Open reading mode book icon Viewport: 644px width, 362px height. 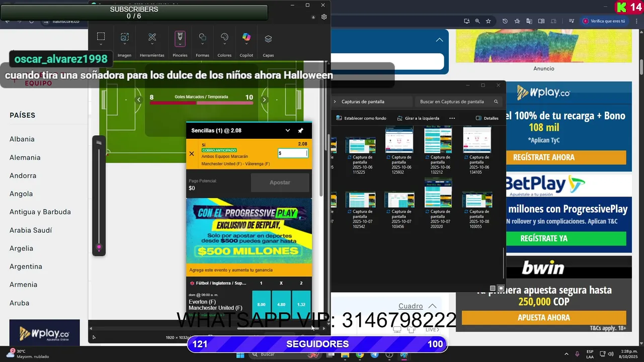pyautogui.click(x=541, y=21)
